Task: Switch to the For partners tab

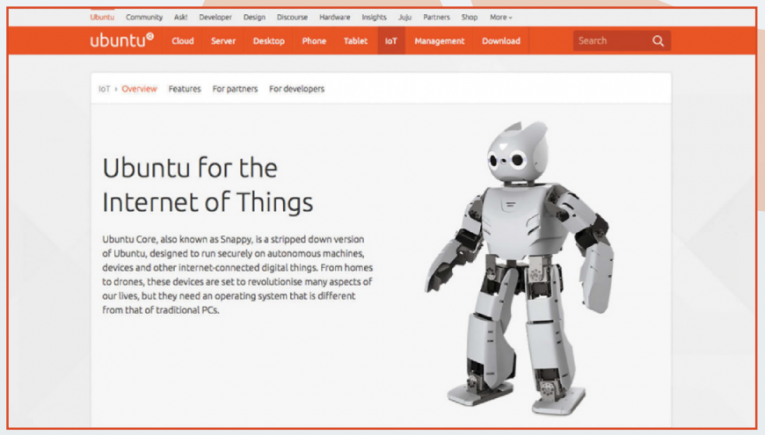Action: [235, 89]
